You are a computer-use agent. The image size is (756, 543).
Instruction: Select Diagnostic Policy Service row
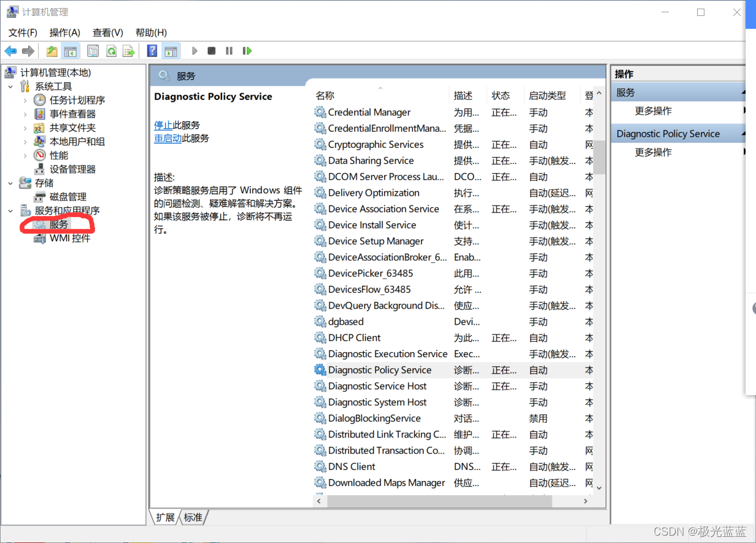pyautogui.click(x=453, y=370)
